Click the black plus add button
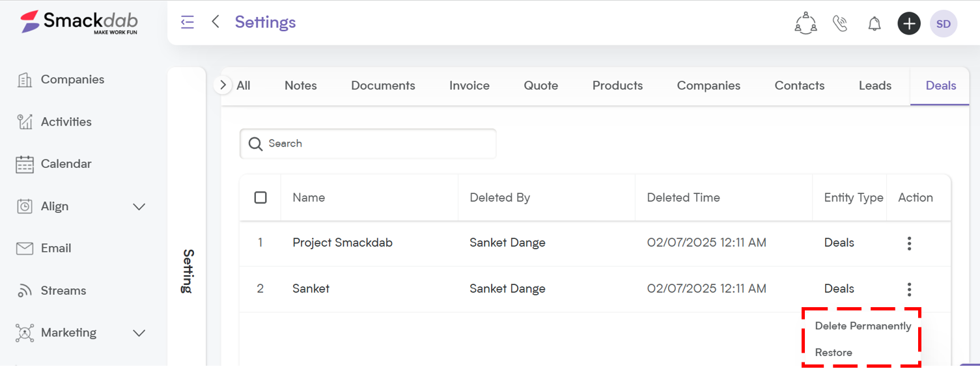 pyautogui.click(x=909, y=24)
